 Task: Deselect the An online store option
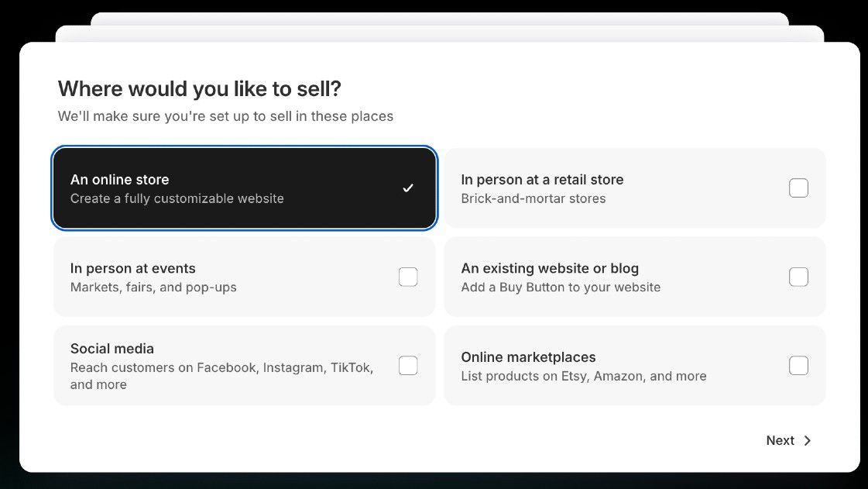click(244, 188)
